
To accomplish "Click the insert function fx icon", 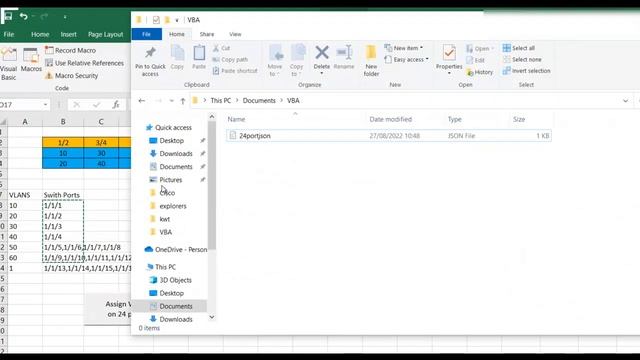I will (x=116, y=105).
